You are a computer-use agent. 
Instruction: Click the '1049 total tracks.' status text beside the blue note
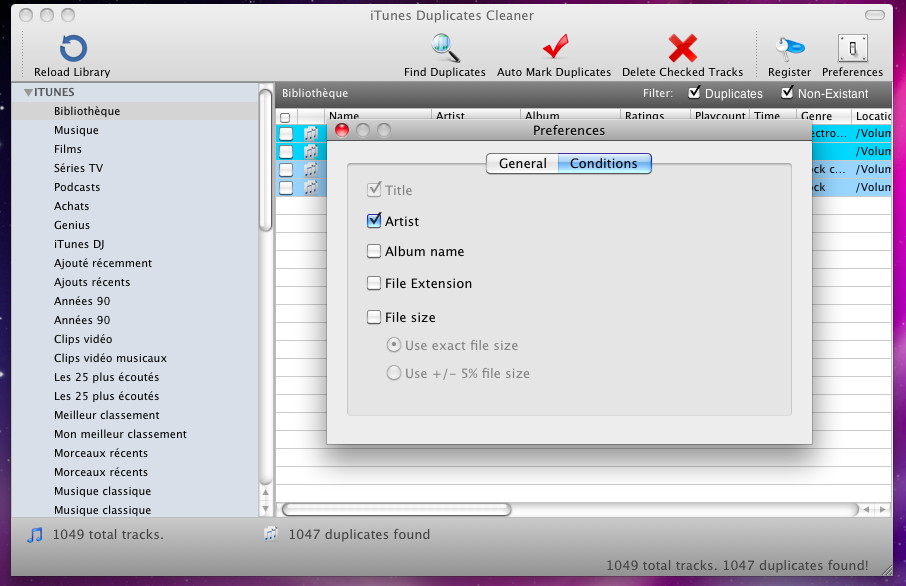click(108, 535)
